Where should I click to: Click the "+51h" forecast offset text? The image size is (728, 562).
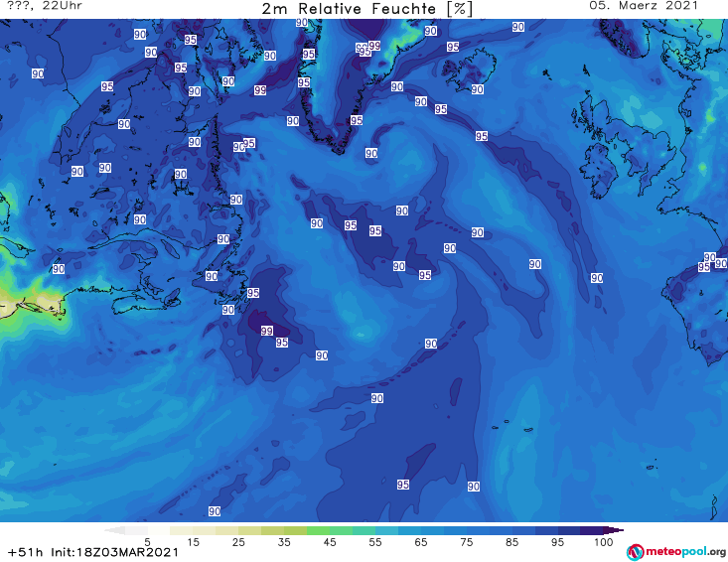(26, 552)
